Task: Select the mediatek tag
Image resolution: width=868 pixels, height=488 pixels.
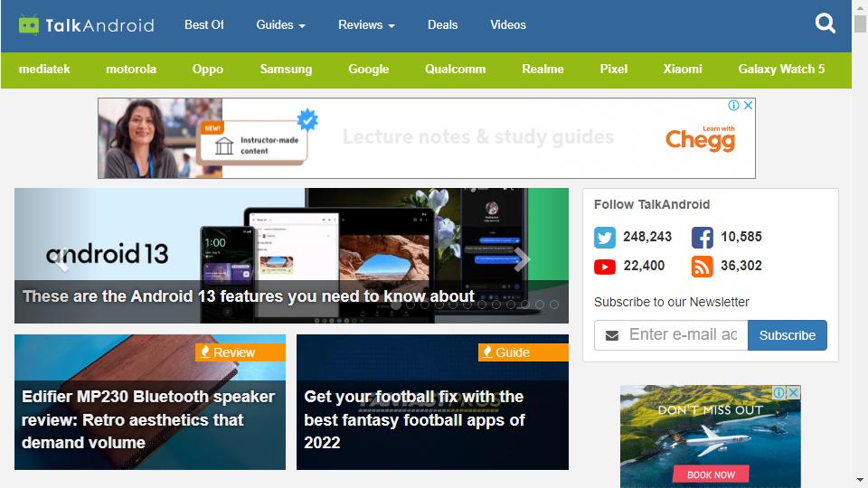Action: pyautogui.click(x=44, y=70)
